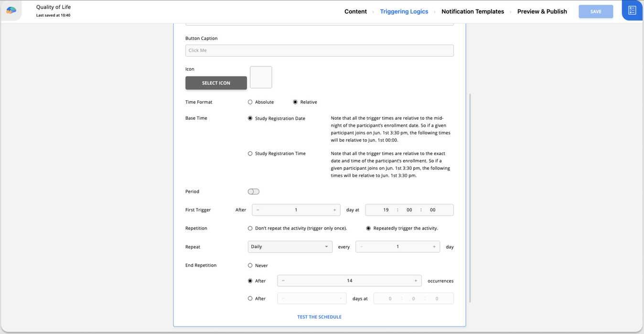This screenshot has height=334, width=644.
Task: Click minus icon to decrease First Trigger days
Action: point(258,210)
